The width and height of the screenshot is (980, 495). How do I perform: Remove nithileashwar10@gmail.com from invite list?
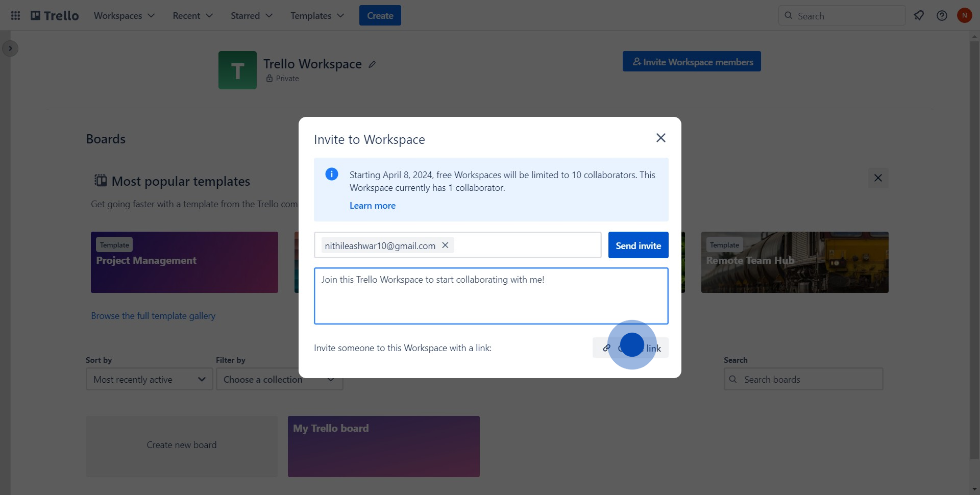445,245
